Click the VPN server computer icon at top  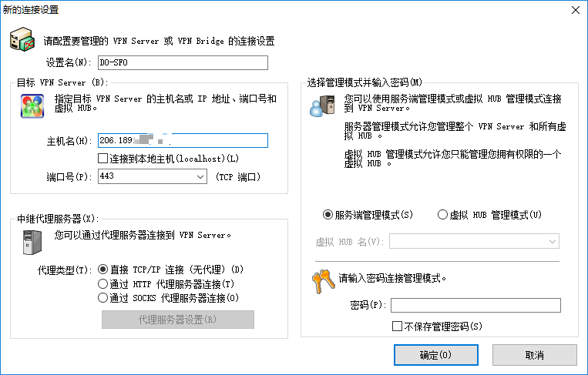(22, 40)
